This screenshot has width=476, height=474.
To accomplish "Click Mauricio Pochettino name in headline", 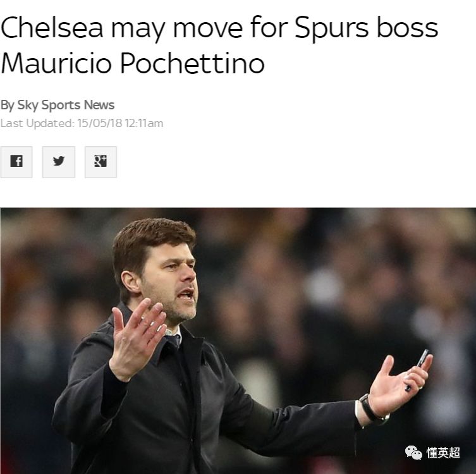I will 132,63.
